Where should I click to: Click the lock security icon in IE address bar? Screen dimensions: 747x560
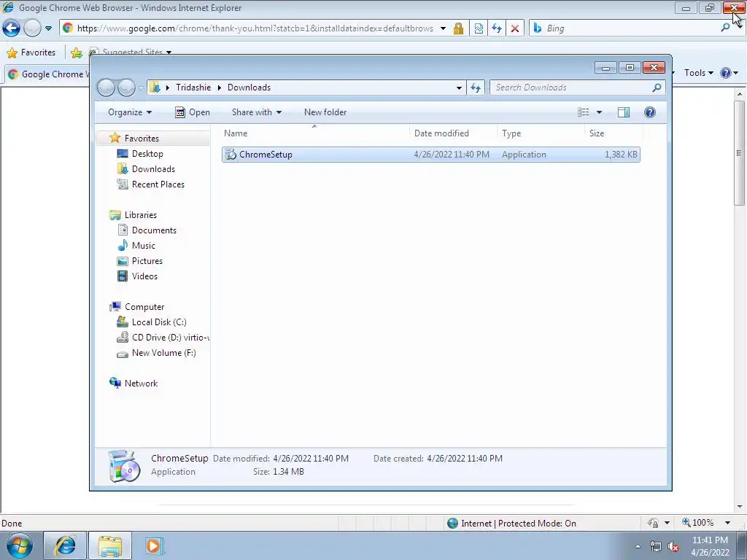458,28
